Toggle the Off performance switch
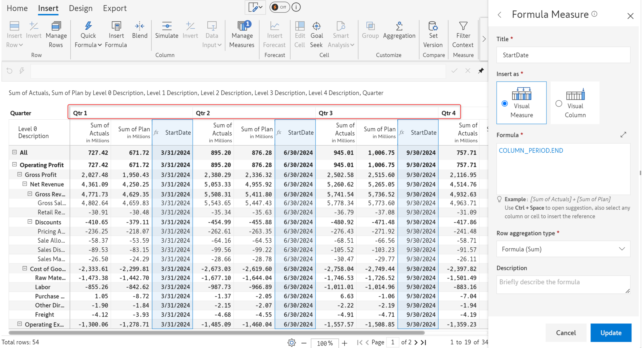This screenshot has height=348, width=644. [x=279, y=7]
